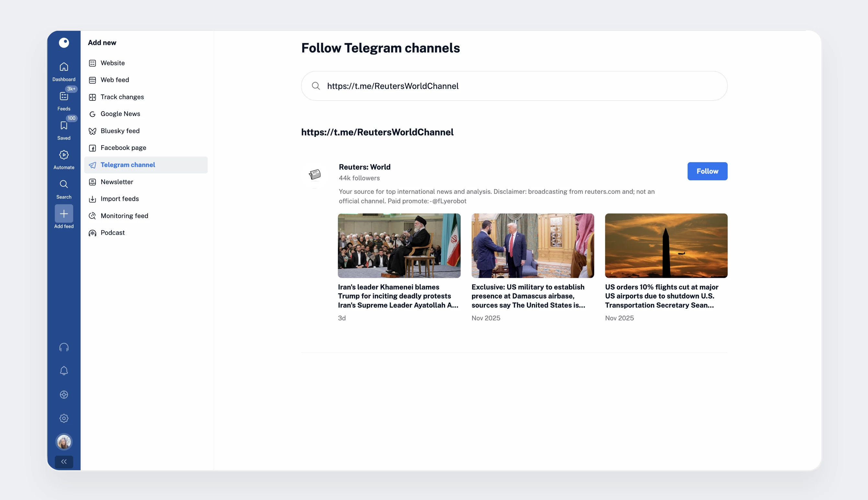
Task: Open the Khamenei article thumbnail
Action: pyautogui.click(x=399, y=245)
